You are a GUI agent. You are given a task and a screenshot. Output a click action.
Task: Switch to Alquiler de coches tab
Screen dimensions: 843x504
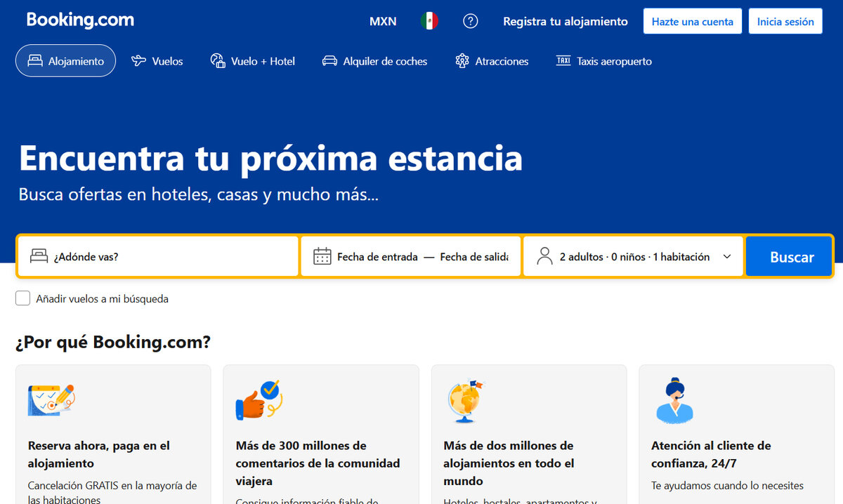pyautogui.click(x=374, y=61)
